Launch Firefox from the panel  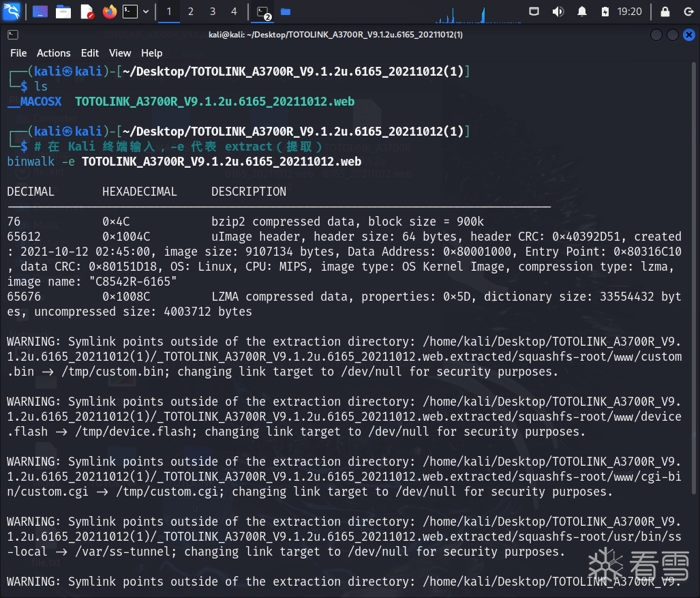[x=109, y=12]
